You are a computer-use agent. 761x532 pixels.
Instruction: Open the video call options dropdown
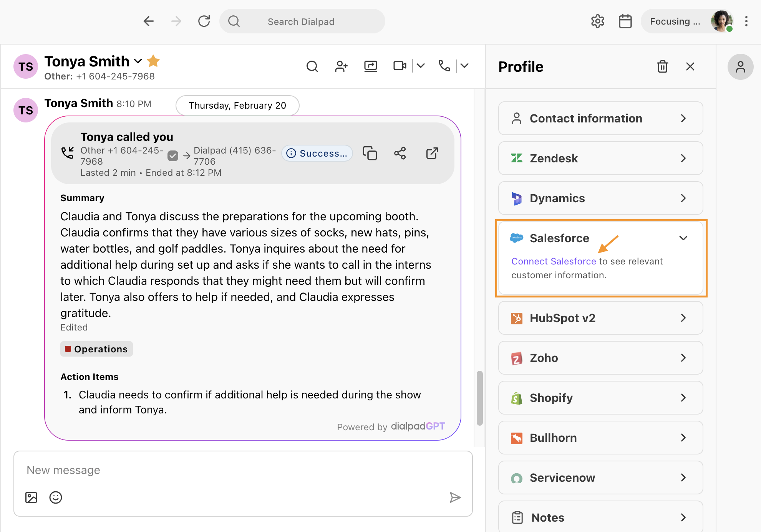pyautogui.click(x=421, y=66)
